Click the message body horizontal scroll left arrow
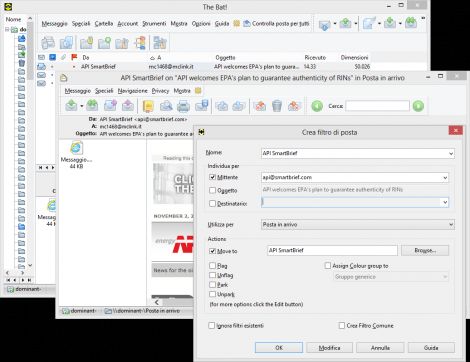 click(156, 302)
